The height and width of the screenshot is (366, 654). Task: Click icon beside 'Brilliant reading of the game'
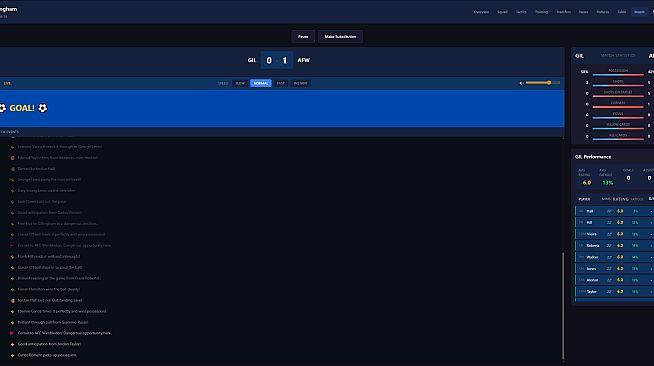coord(12,278)
